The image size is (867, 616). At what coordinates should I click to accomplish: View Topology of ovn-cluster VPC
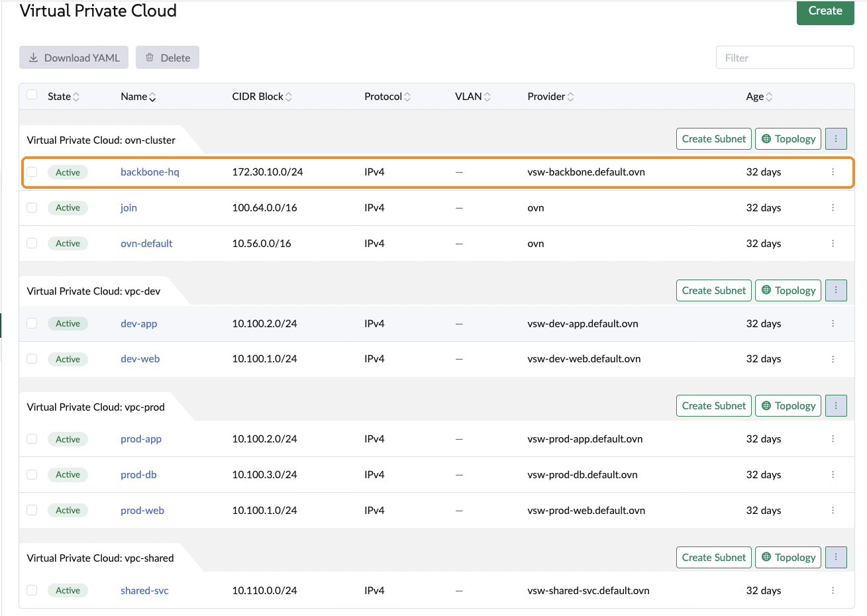(x=788, y=139)
